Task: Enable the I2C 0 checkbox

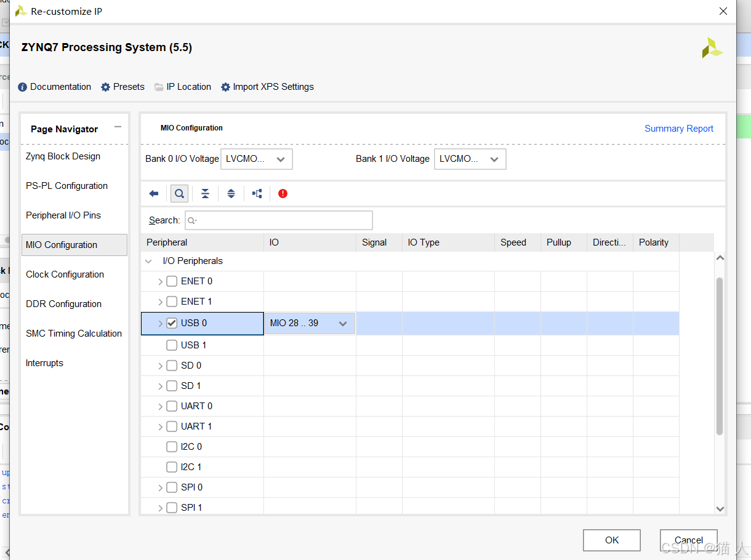Action: (x=172, y=447)
